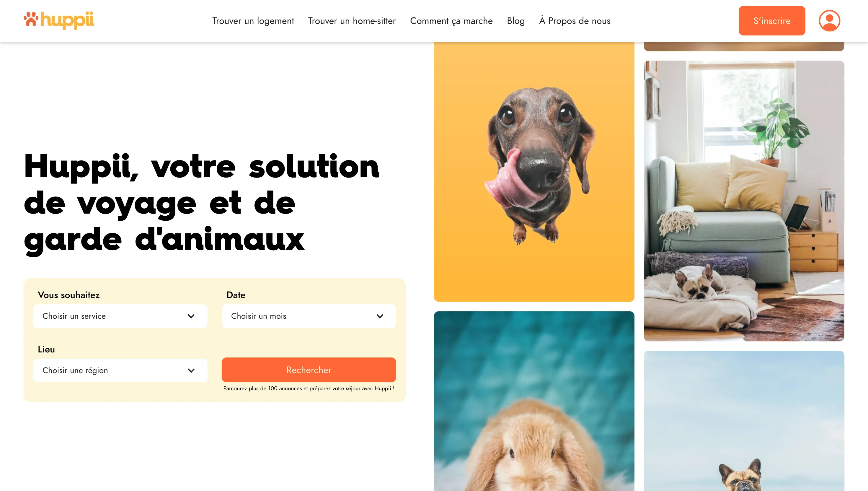Viewport: 868px width, 491px height.
Task: Go to Trouver un logement
Action: [x=253, y=21]
